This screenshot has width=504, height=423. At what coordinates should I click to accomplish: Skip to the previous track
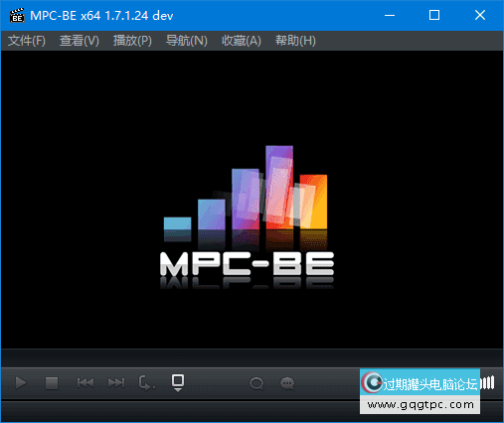click(x=85, y=383)
